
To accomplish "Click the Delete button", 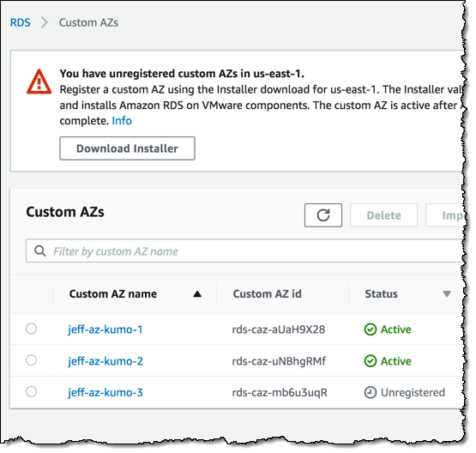I will pos(383,215).
